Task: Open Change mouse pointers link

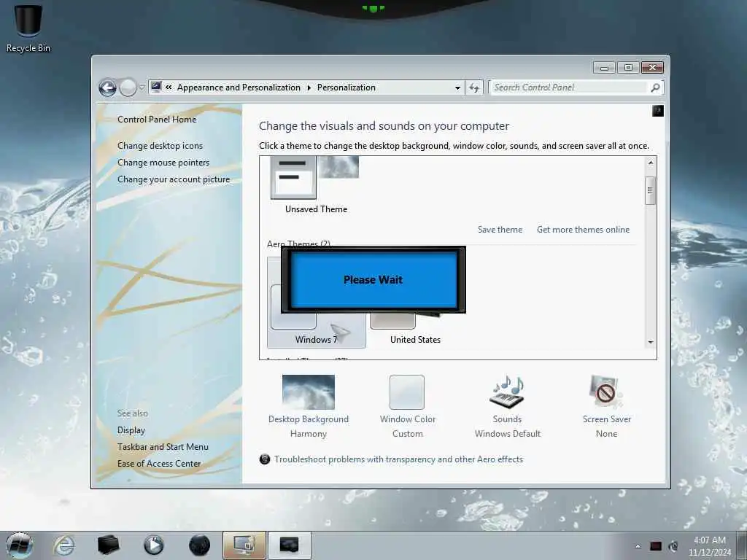Action: (163, 163)
